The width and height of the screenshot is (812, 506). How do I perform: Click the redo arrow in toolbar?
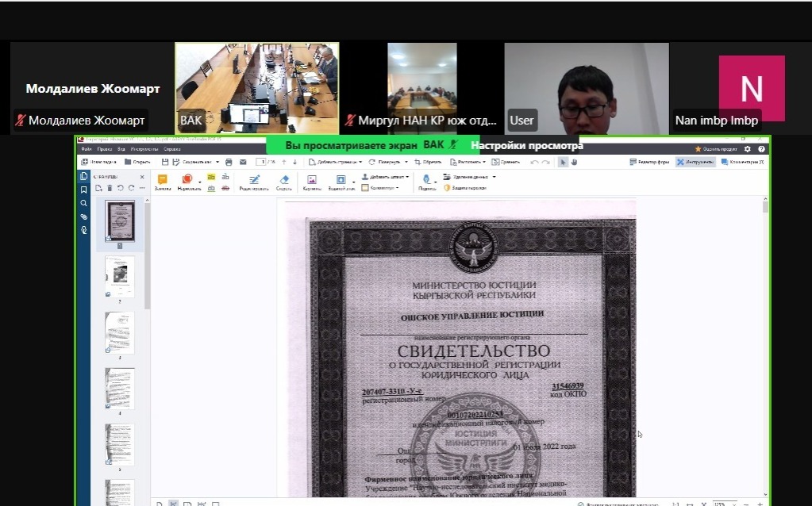[x=545, y=162]
